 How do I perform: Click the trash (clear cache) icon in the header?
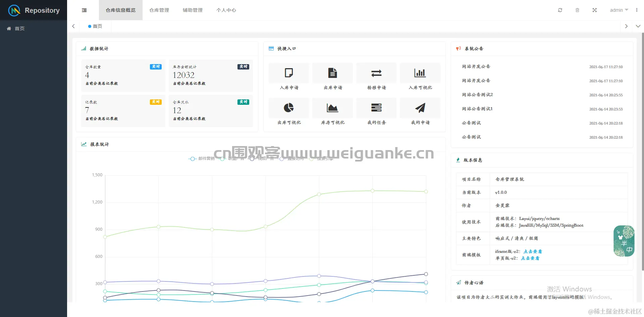[577, 10]
